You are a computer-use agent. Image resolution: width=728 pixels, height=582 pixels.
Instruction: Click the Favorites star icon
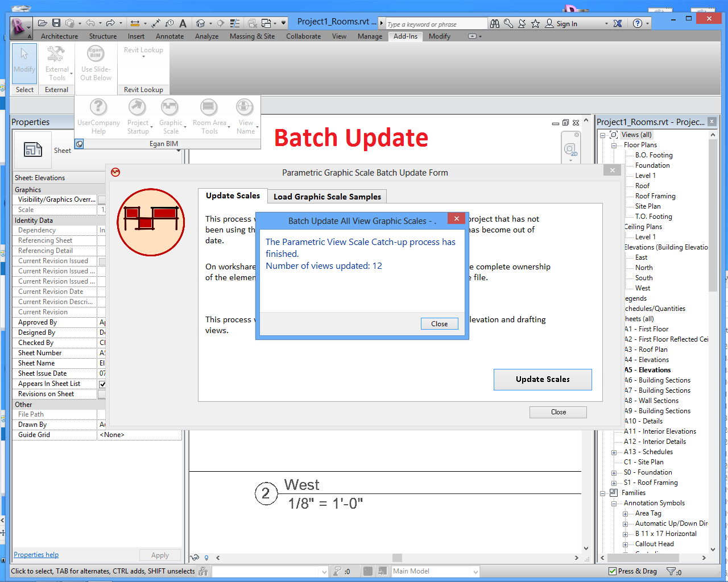(535, 23)
